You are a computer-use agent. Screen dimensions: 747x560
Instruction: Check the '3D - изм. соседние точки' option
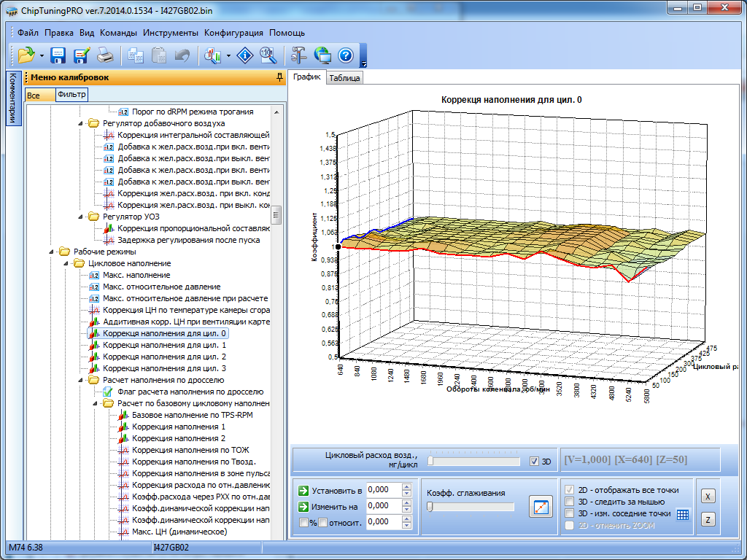click(x=570, y=513)
